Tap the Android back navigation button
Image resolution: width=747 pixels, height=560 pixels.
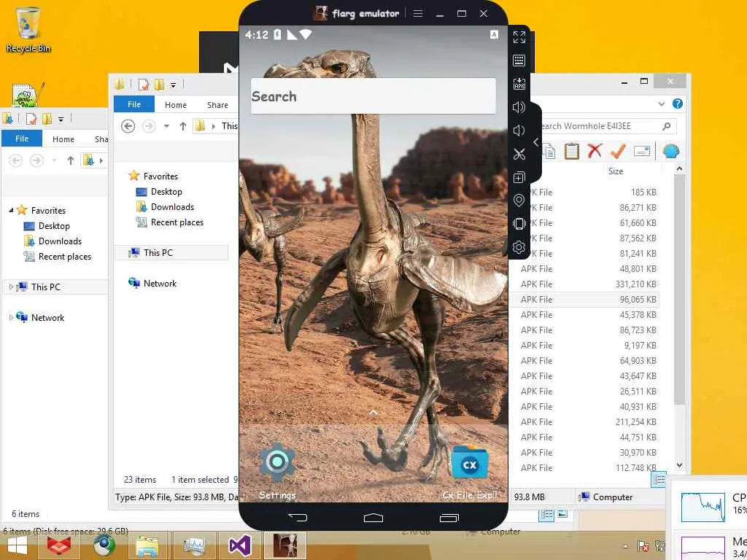(298, 517)
